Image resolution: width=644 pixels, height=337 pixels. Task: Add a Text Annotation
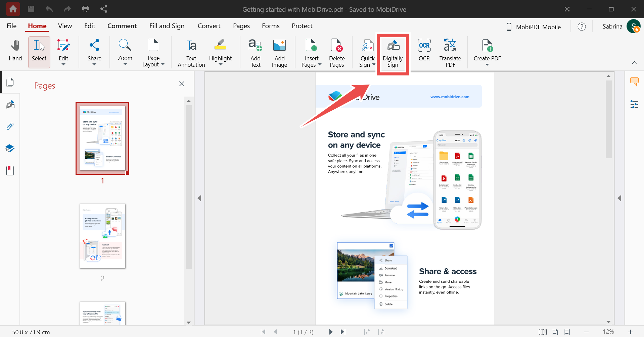tap(191, 53)
